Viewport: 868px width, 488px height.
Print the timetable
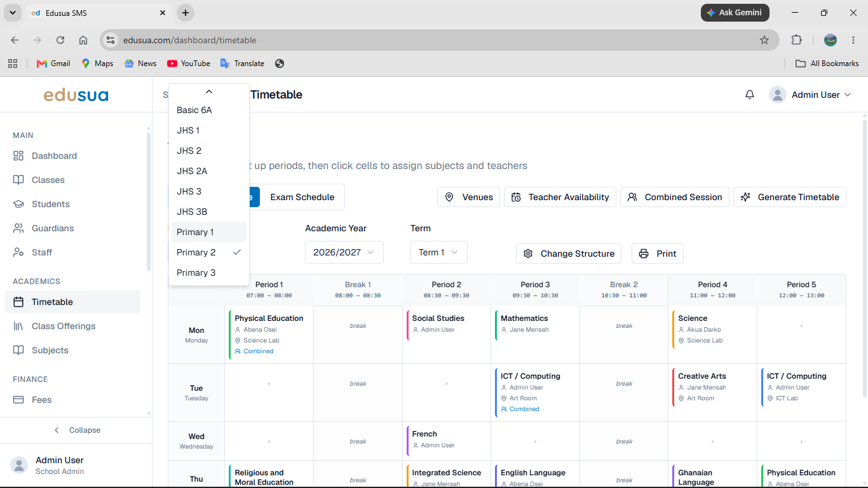tap(658, 254)
